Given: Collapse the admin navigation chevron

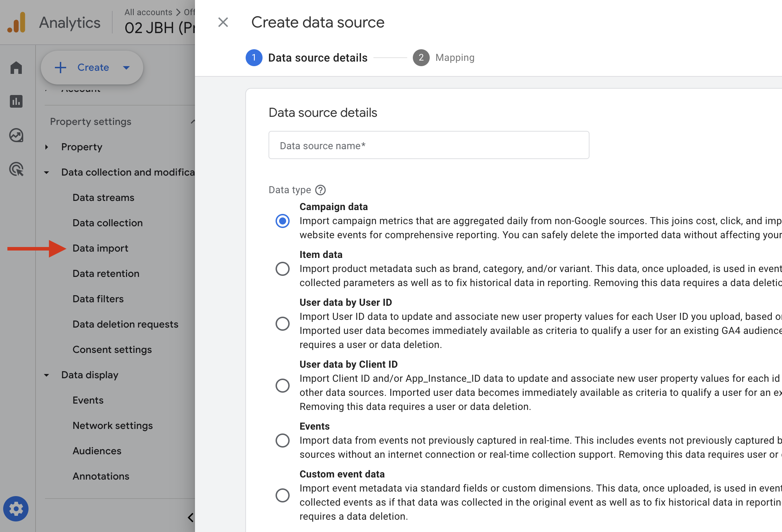Looking at the screenshot, I should (190, 517).
